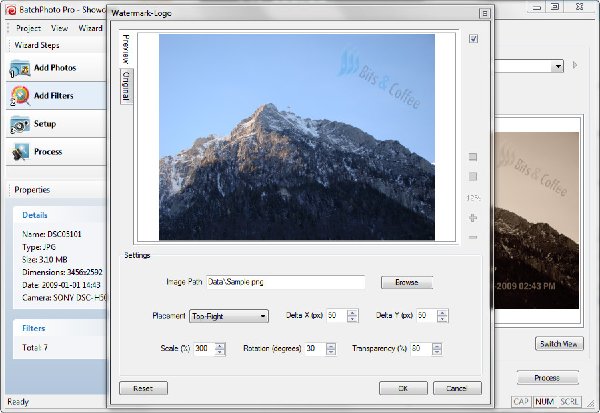Click the Rotation degrees field
Image resolution: width=600 pixels, height=413 pixels.
316,349
